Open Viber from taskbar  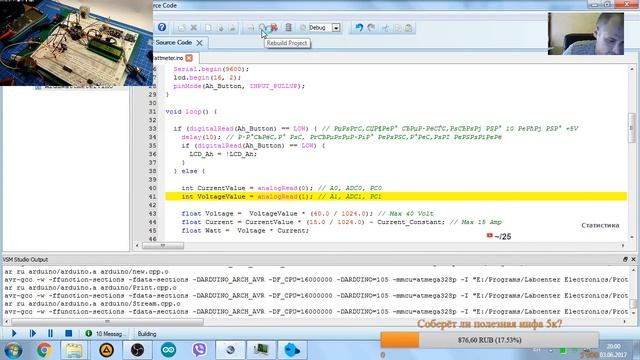(x=199, y=350)
